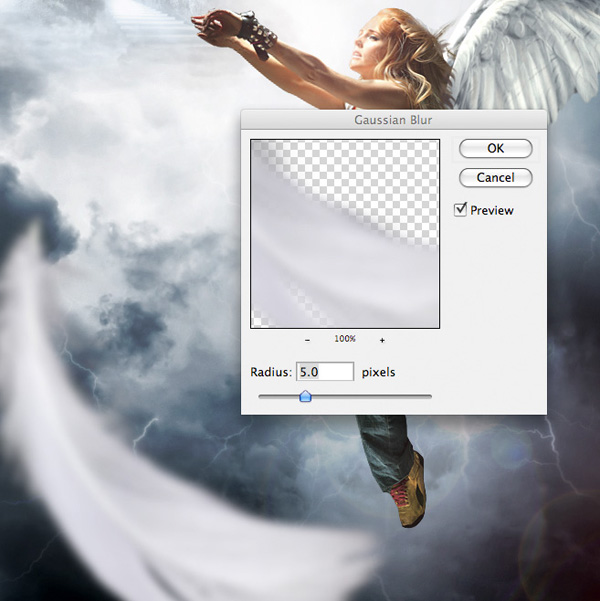Click inside the blur preview thumbnail
600x601 pixels.
tap(344, 234)
